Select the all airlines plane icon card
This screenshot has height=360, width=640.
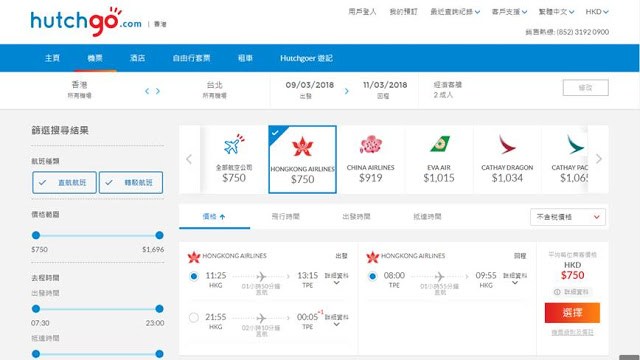pos(234,159)
